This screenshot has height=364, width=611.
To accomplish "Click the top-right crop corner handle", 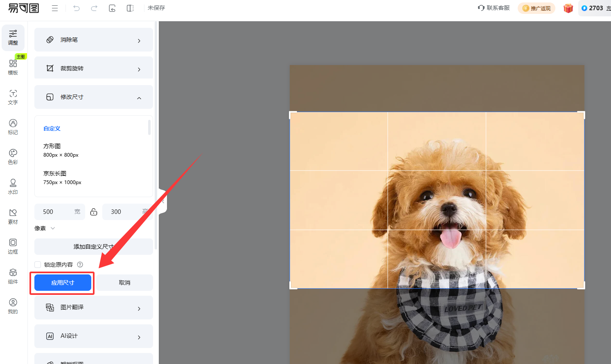I will tap(582, 115).
